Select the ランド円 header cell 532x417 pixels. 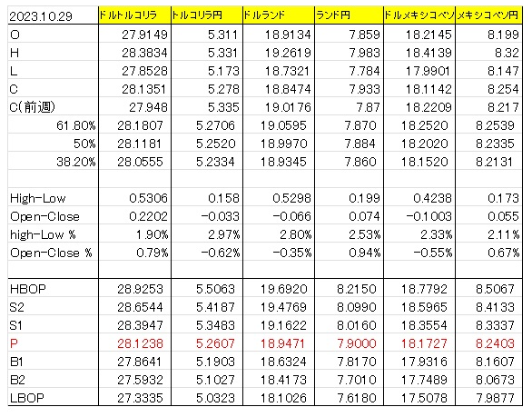(350, 15)
